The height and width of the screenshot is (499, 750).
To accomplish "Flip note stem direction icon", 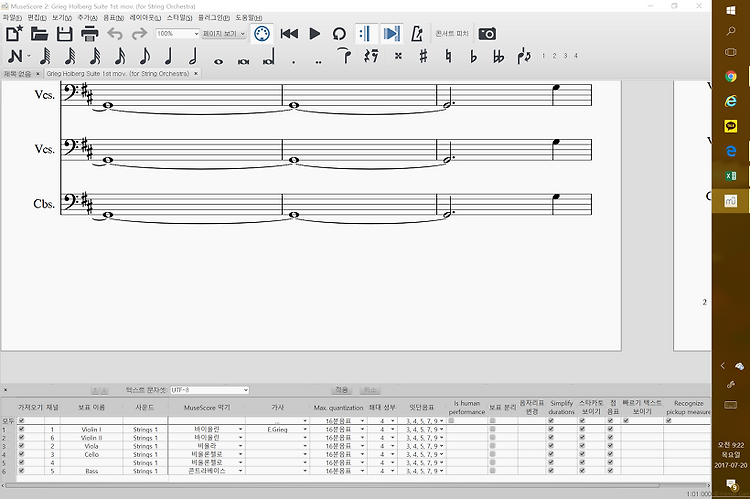I will pos(524,56).
